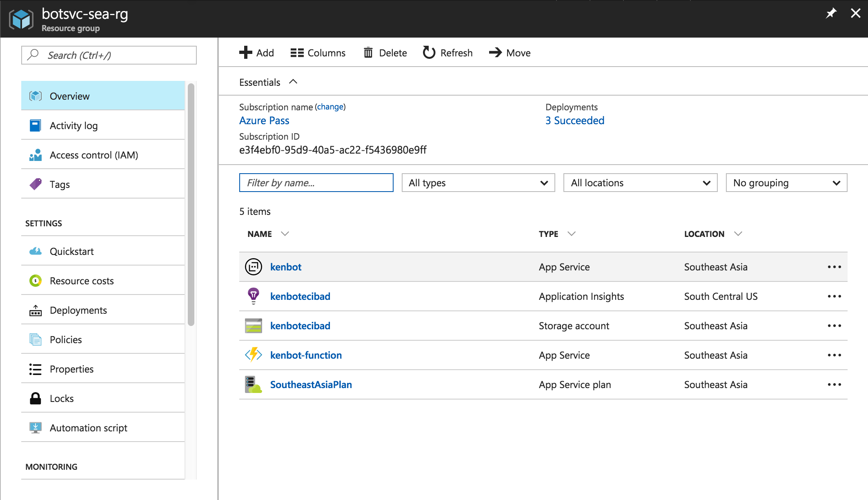Click Columns in the toolbar
Viewport: 868px width, 500px height.
(318, 53)
